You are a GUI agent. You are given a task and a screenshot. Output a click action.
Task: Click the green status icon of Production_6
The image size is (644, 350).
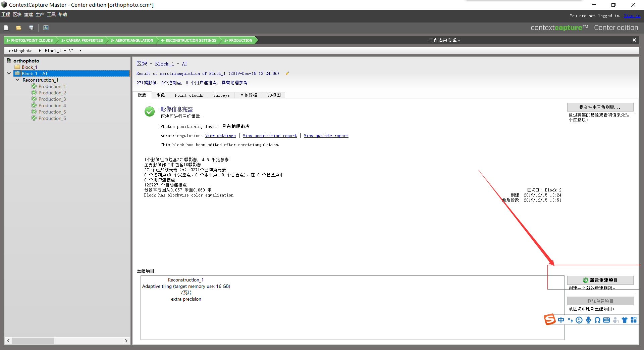pyautogui.click(x=34, y=118)
